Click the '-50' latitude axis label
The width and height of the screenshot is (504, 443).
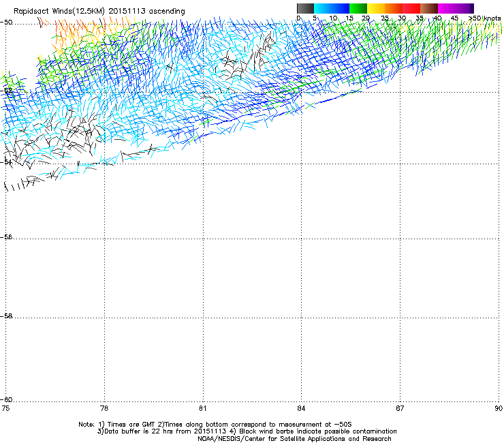coord(6,22)
